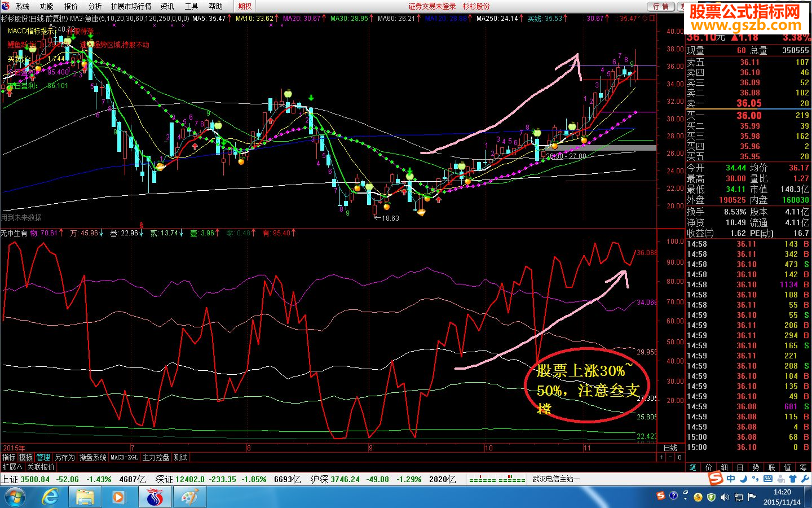Viewport: 812px width, 508px height.
Task: Switch to the 指标 tab
Action: pos(9,457)
